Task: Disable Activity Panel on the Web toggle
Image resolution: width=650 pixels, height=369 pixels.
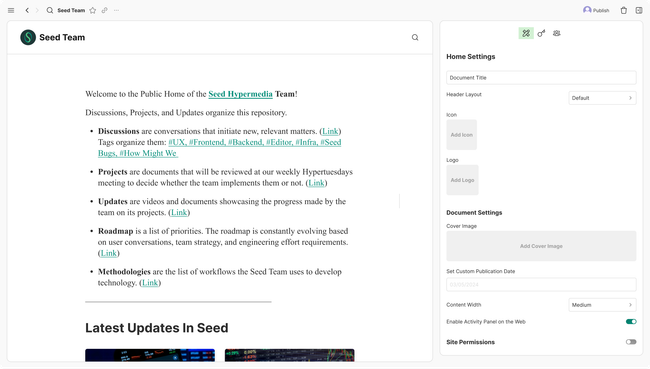Action: coord(631,322)
